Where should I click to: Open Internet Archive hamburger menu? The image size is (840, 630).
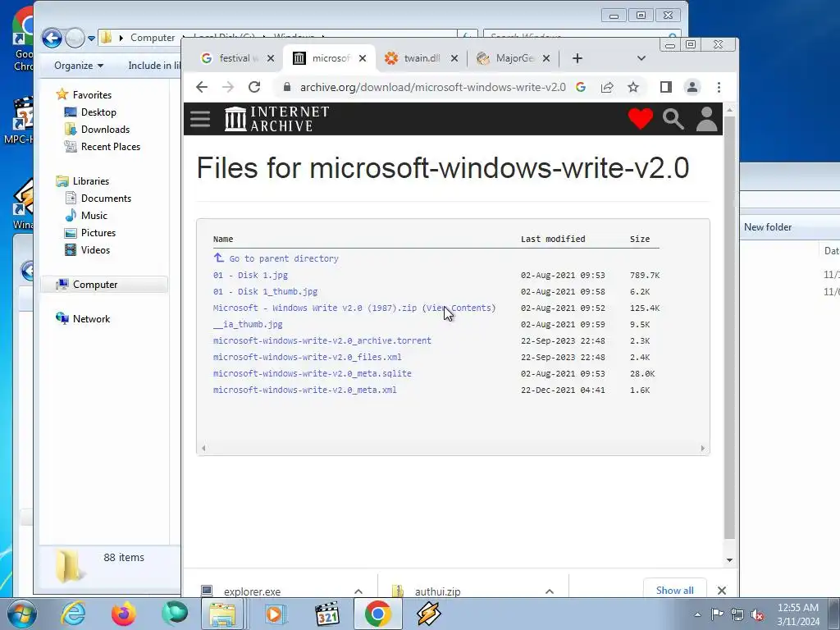pos(200,119)
